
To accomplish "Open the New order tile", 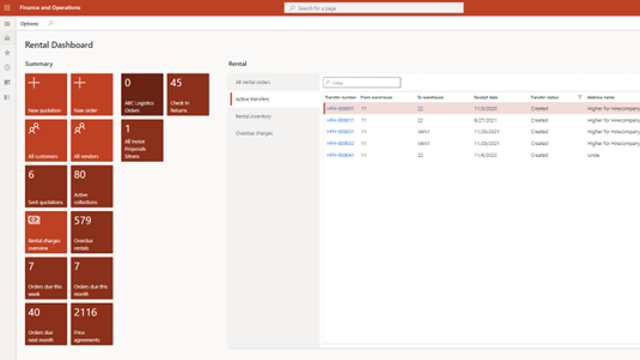I will click(x=92, y=94).
